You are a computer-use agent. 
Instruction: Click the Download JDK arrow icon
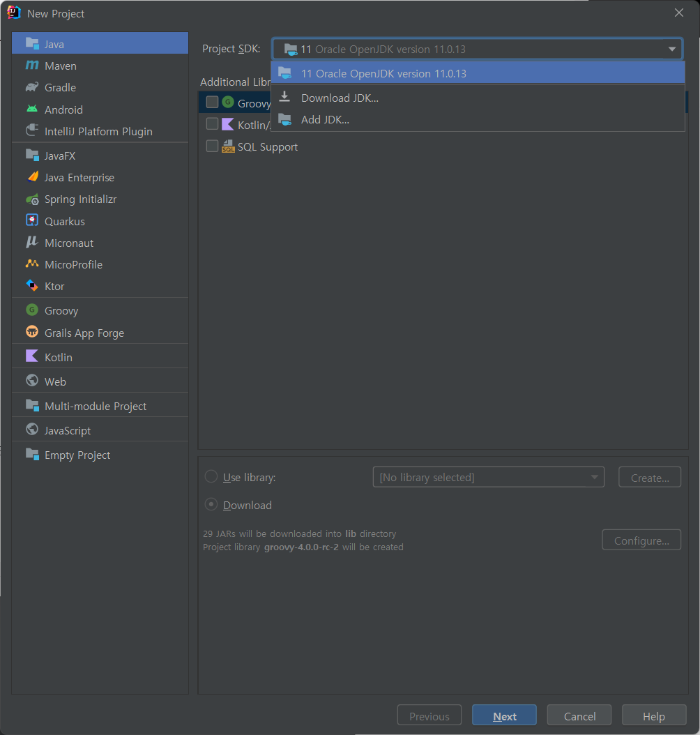285,97
